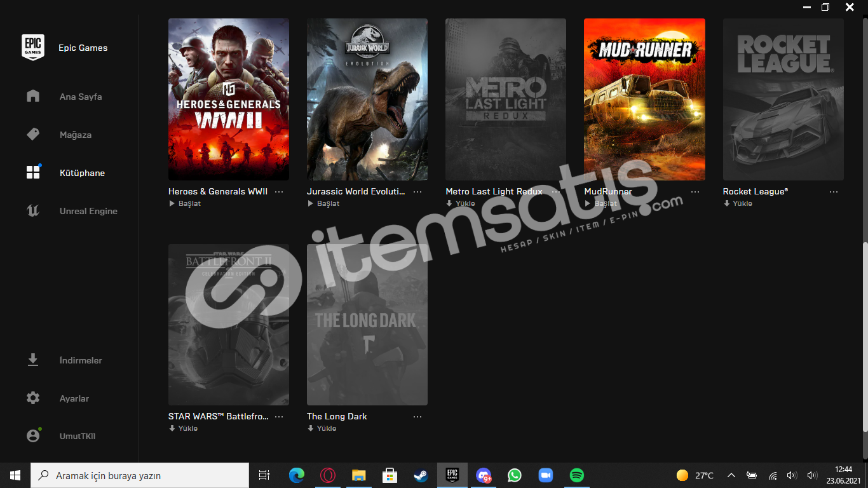Go to Mağaza menu item
The width and height of the screenshot is (868, 488).
[x=76, y=135]
